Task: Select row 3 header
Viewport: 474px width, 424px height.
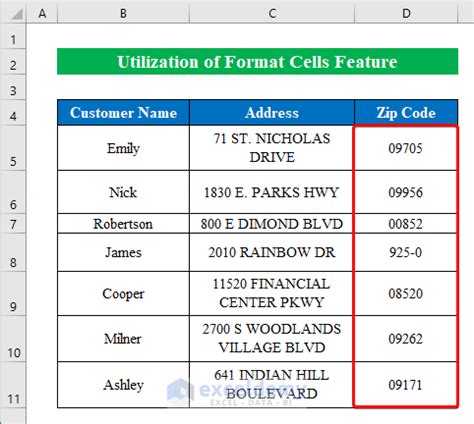Action: [x=13, y=87]
